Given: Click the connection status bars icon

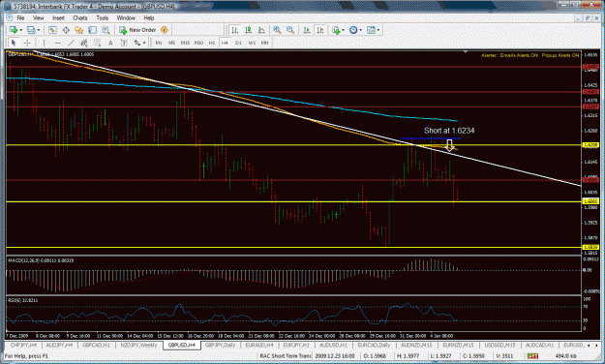Looking at the screenshot, I should tap(532, 355).
